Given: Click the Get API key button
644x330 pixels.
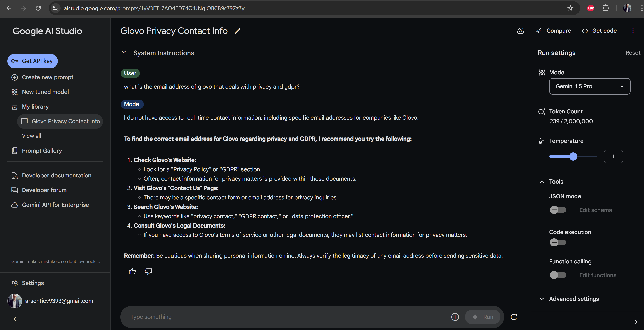Looking at the screenshot, I should point(33,61).
